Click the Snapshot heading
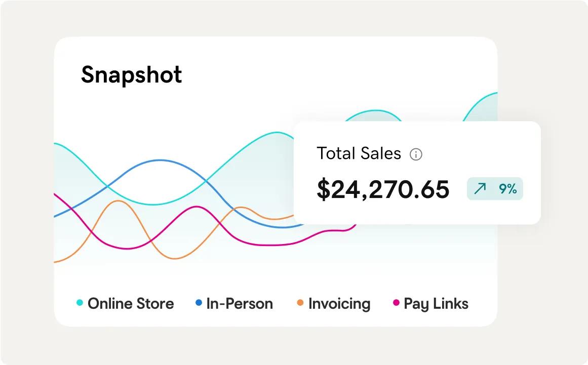This screenshot has width=588, height=365. tap(131, 75)
